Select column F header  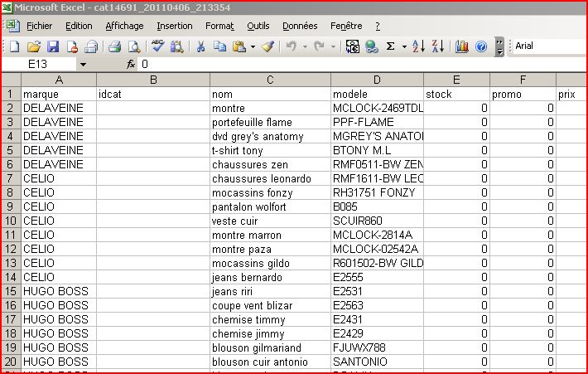tap(523, 80)
